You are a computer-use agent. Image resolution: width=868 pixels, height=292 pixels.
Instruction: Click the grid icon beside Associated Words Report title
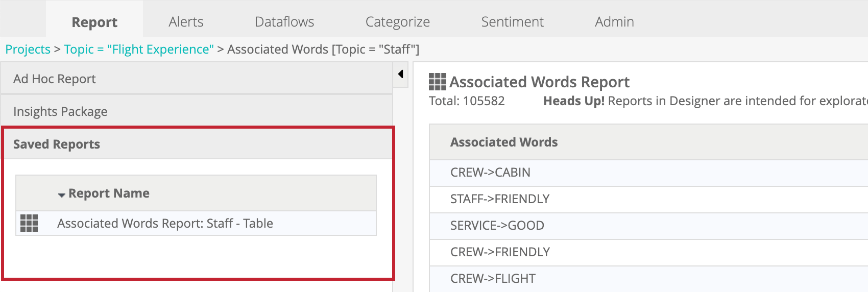click(437, 82)
